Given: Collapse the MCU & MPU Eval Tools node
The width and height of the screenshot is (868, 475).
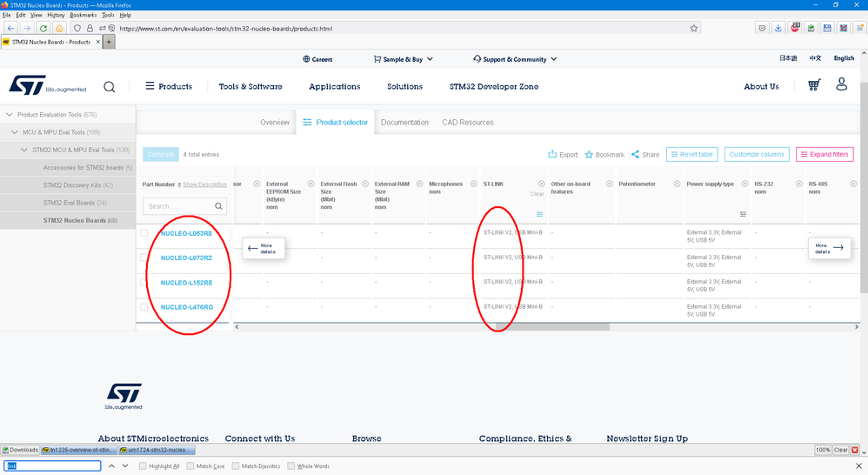Looking at the screenshot, I should click(x=15, y=132).
